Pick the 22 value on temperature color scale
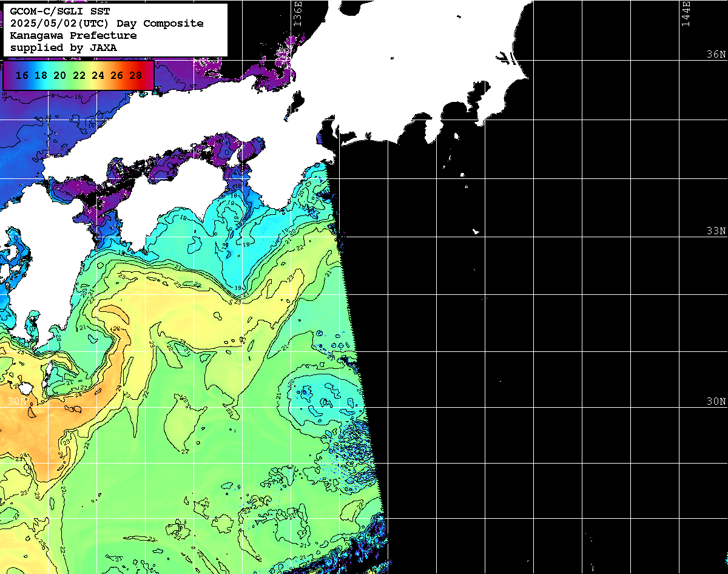The image size is (728, 574). point(78,76)
